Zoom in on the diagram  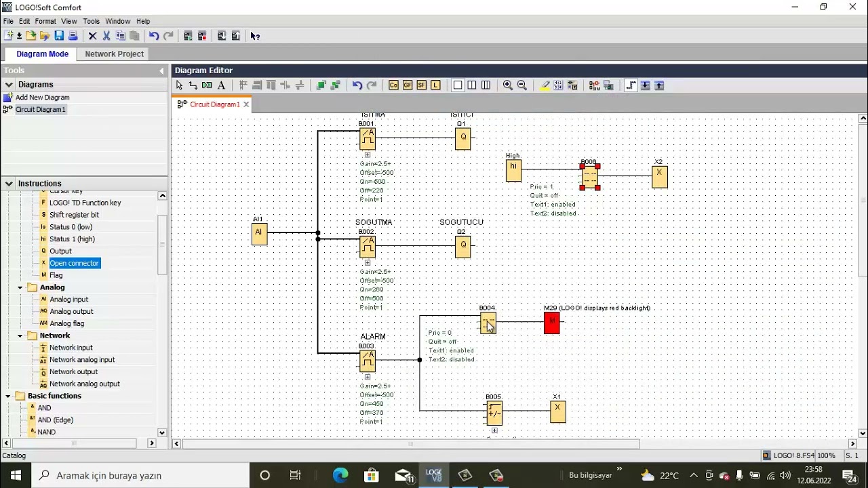508,85
